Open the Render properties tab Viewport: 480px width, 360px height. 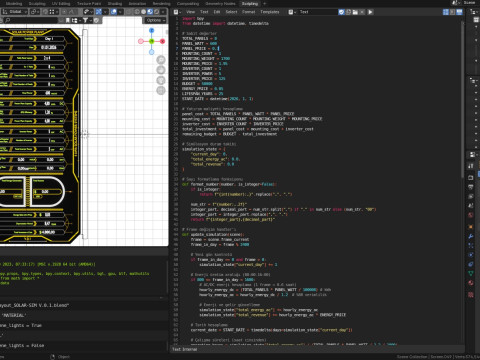click(x=471, y=177)
